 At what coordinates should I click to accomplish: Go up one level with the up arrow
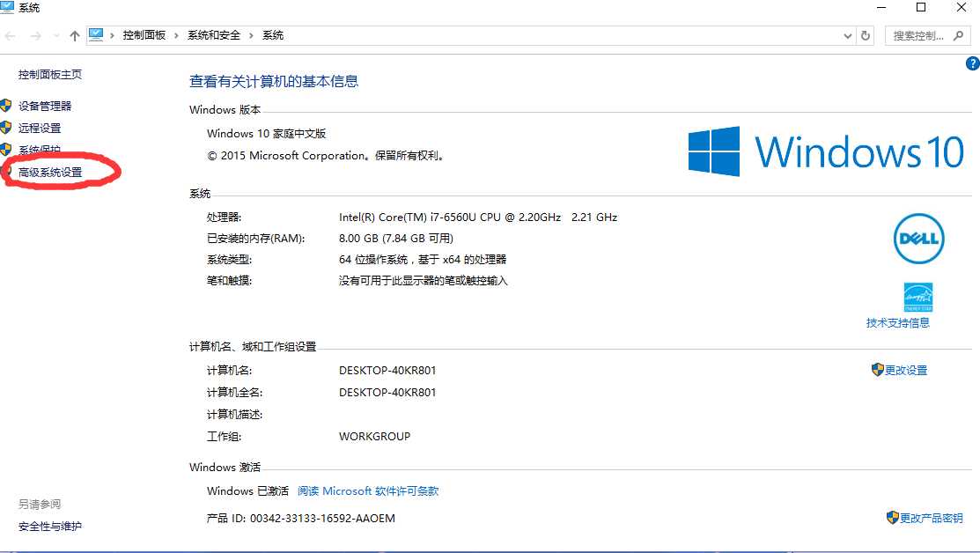[x=75, y=35]
